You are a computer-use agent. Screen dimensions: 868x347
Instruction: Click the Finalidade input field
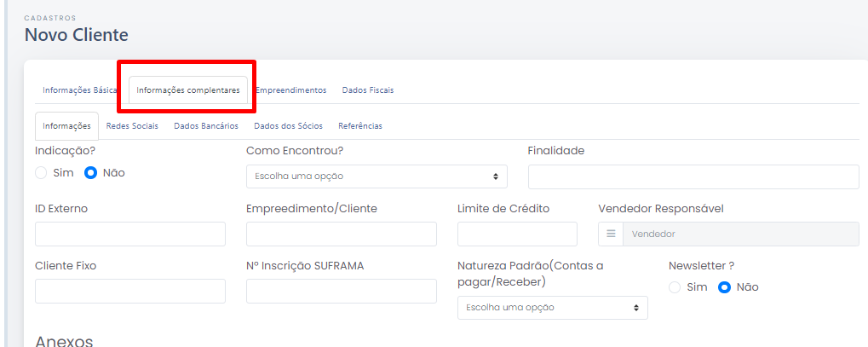(693, 176)
